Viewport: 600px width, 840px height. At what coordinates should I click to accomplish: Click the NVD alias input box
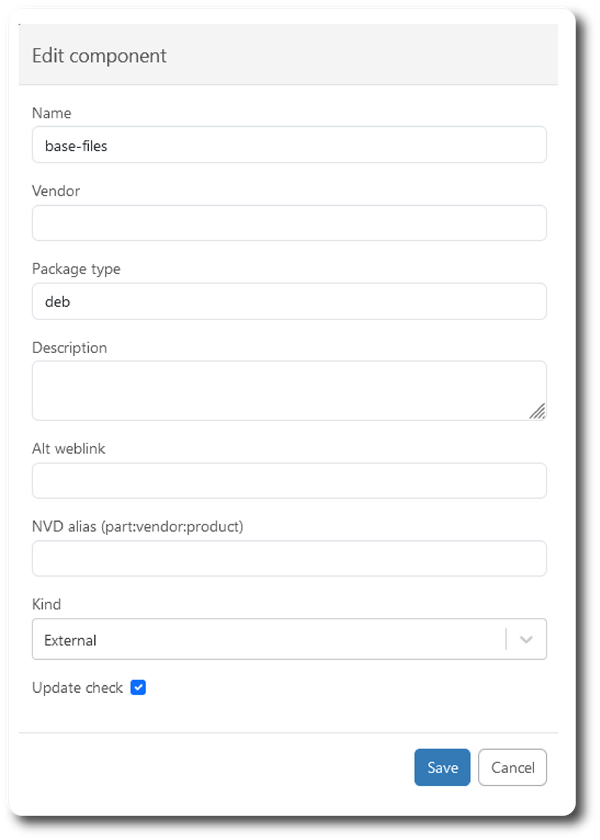(x=289, y=559)
